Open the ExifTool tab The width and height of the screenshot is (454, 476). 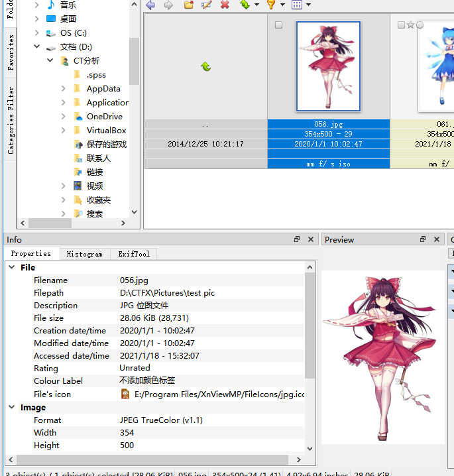tap(134, 254)
